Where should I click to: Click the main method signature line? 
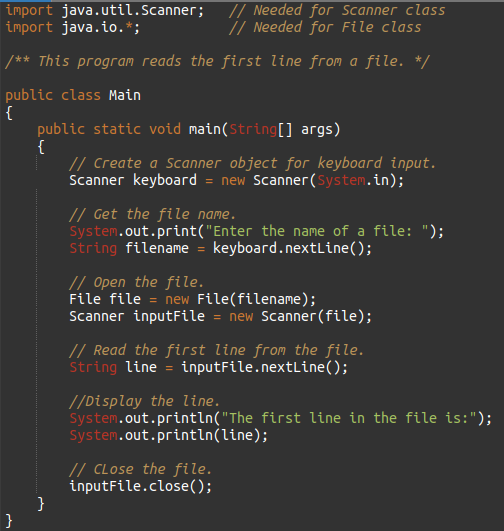189,129
